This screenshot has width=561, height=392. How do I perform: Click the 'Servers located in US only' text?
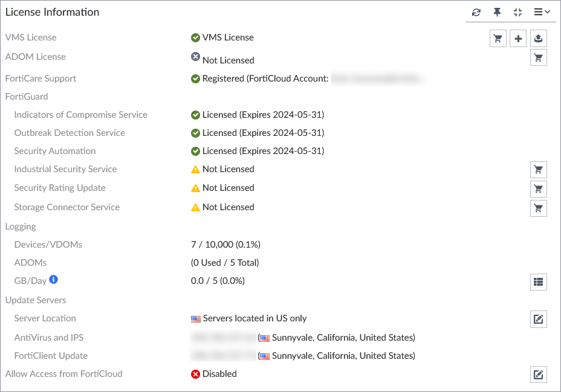(x=255, y=318)
